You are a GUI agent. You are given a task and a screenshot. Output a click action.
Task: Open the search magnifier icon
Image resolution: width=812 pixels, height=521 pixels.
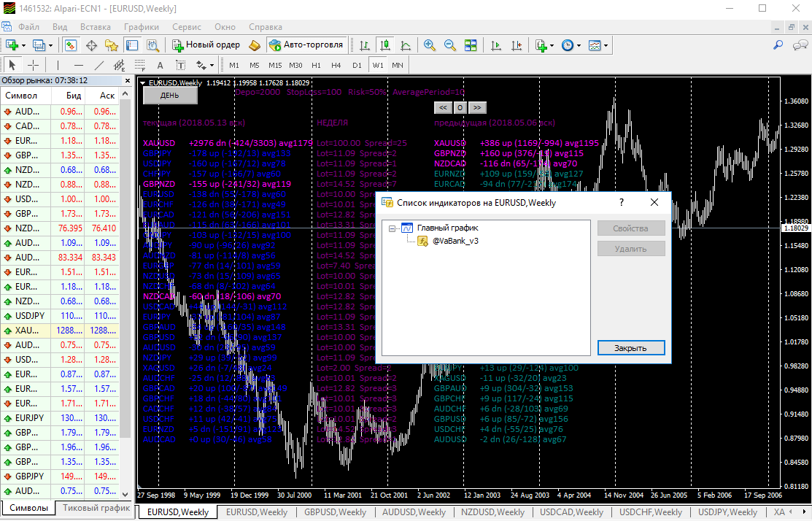(x=778, y=45)
